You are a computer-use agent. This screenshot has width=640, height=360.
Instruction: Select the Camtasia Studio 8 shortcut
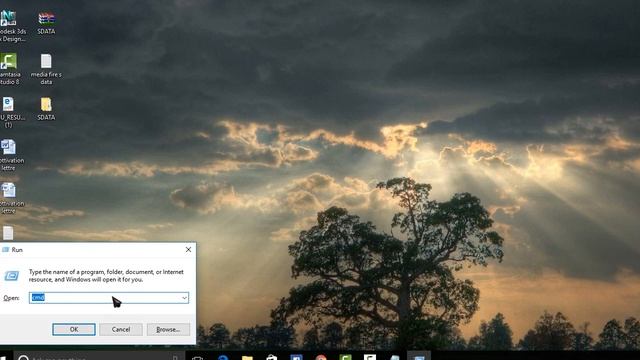pyautogui.click(x=9, y=69)
